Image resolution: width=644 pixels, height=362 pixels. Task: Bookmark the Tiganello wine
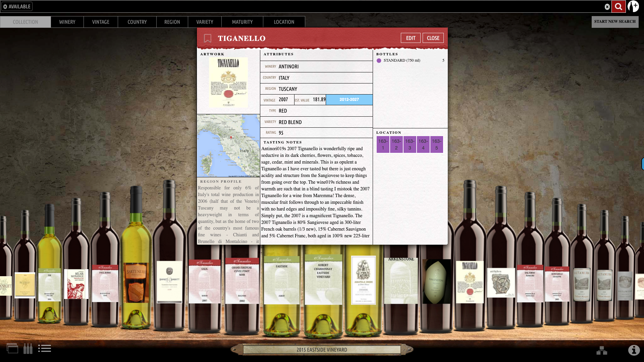[x=208, y=38]
